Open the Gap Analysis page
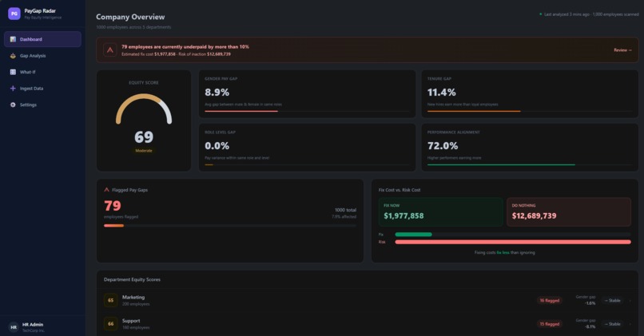 pyautogui.click(x=42, y=56)
